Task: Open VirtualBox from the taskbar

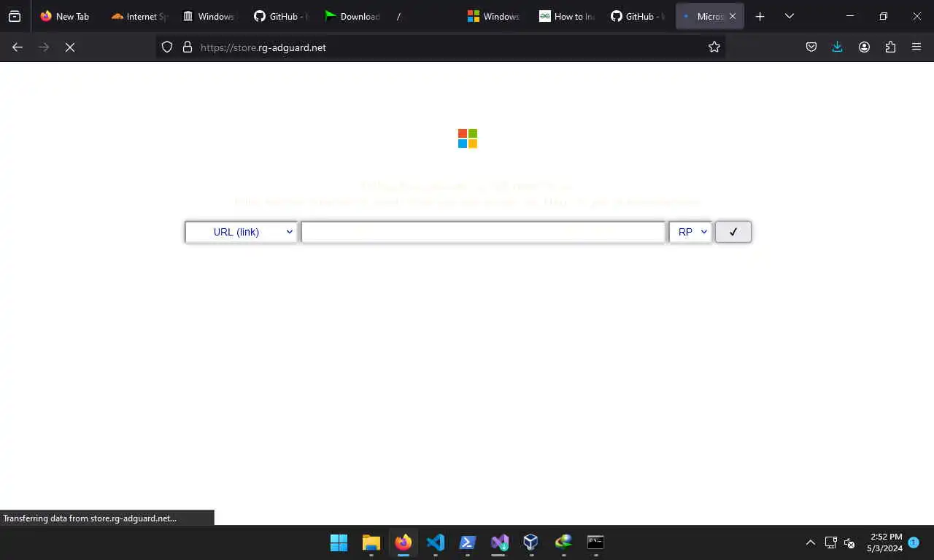Action: point(531,542)
